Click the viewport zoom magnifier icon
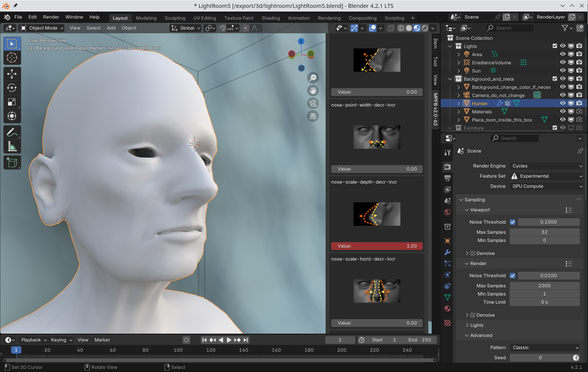 tap(313, 78)
